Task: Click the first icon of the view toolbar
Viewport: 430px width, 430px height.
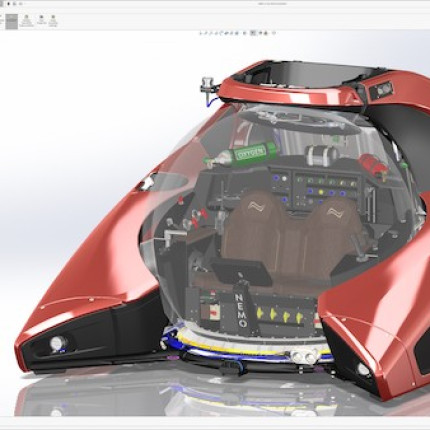Action: pyautogui.click(x=201, y=33)
